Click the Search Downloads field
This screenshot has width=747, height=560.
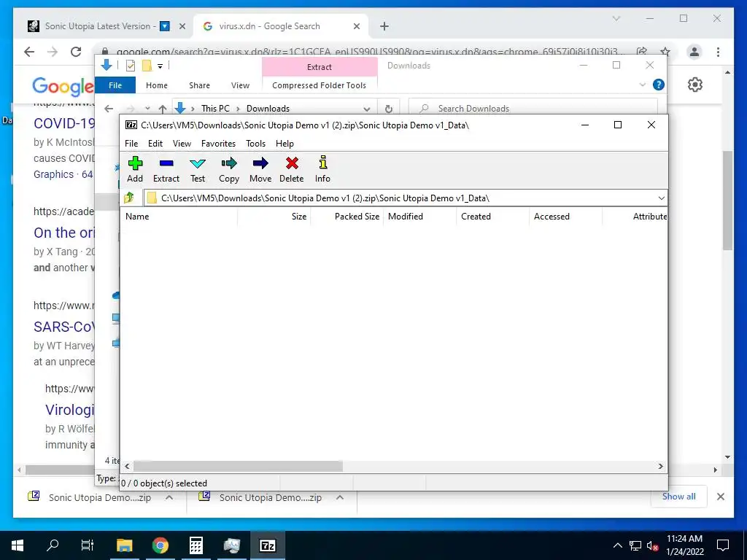pos(533,109)
